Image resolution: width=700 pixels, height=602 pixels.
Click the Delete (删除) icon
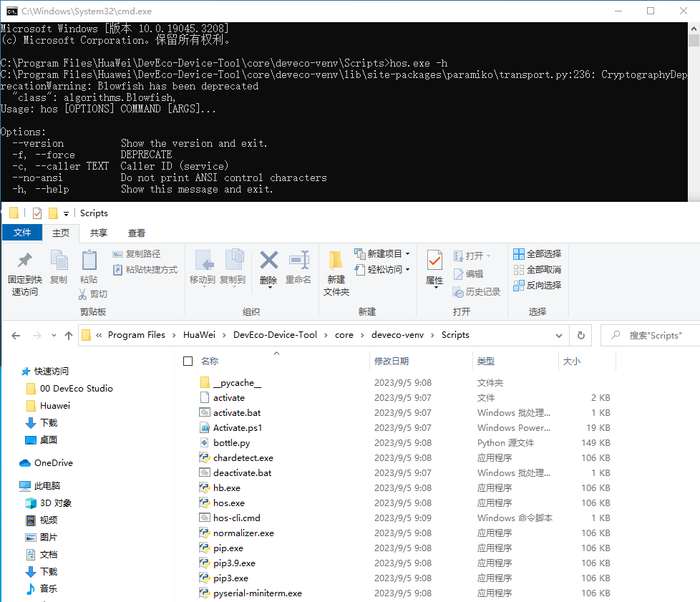pos(268,269)
